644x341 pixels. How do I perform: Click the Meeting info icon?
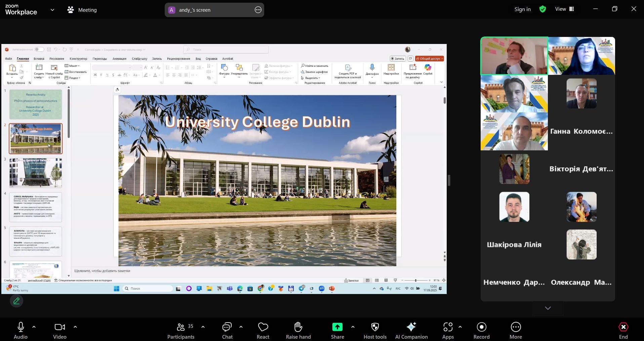click(x=71, y=10)
